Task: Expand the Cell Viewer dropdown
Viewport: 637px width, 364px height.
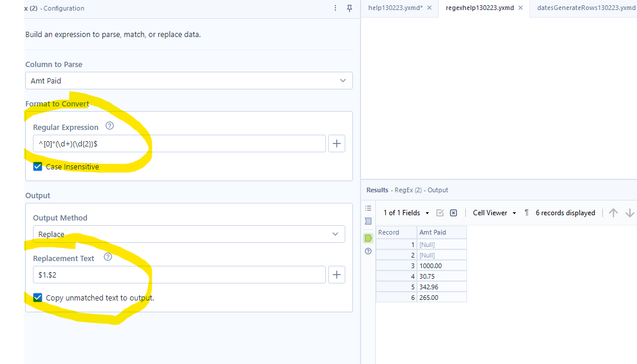Action: (513, 212)
